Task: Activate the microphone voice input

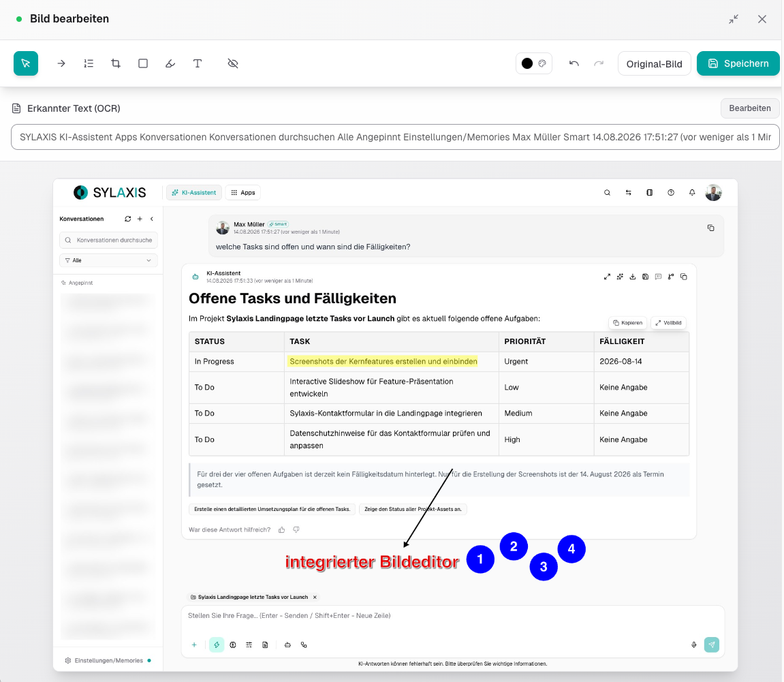Action: click(x=694, y=645)
